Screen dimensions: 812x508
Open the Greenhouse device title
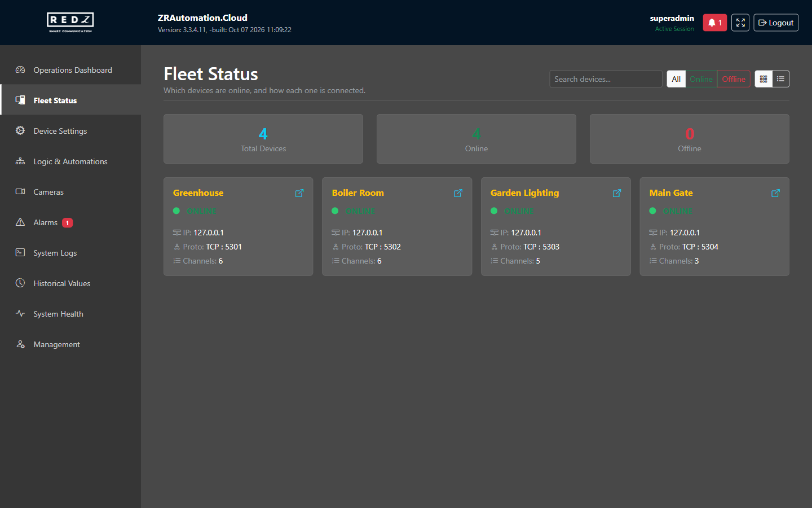[x=198, y=193]
